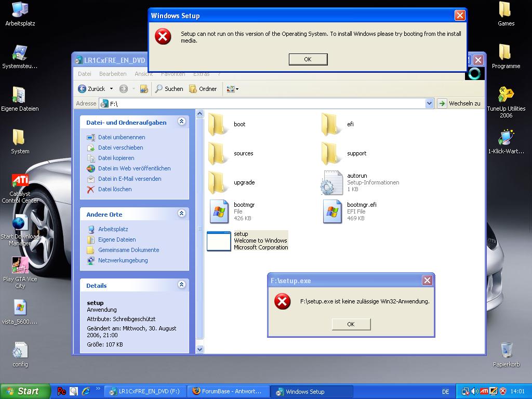
Task: Select the config file on desktop
Action: pyautogui.click(x=20, y=354)
